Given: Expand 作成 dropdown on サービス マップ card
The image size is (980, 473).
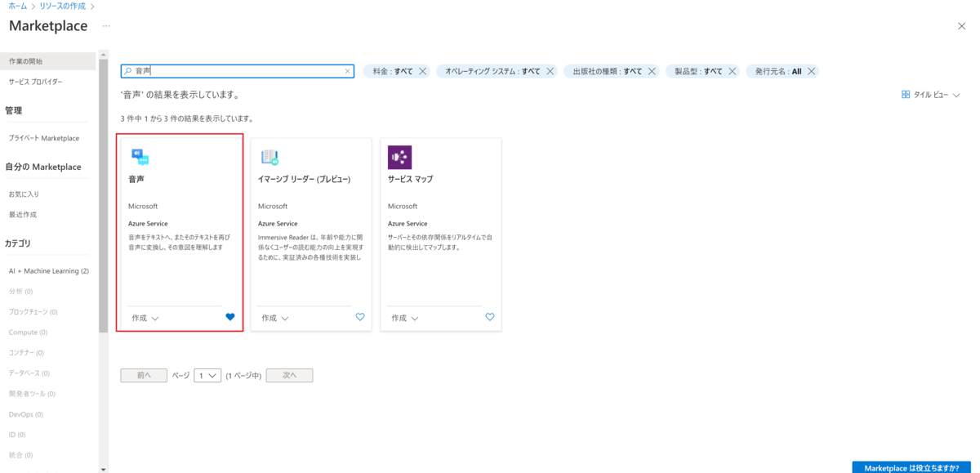Looking at the screenshot, I should click(x=405, y=318).
